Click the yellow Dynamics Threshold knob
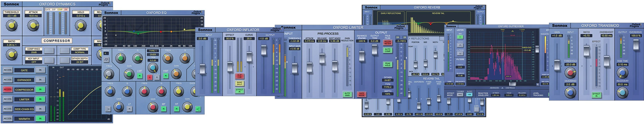The height and width of the screenshot is (125, 644). pos(12,26)
